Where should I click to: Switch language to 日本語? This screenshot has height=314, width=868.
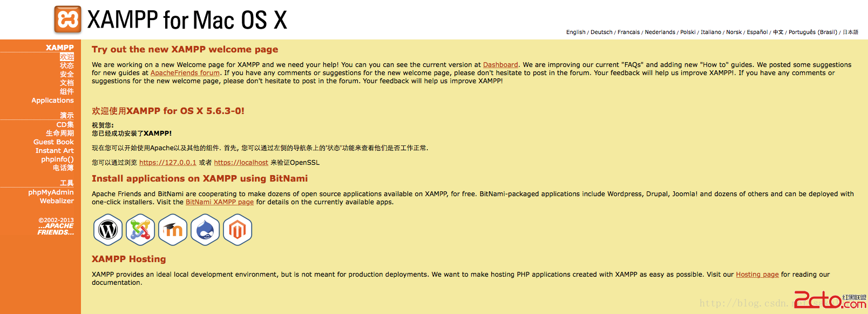click(850, 32)
